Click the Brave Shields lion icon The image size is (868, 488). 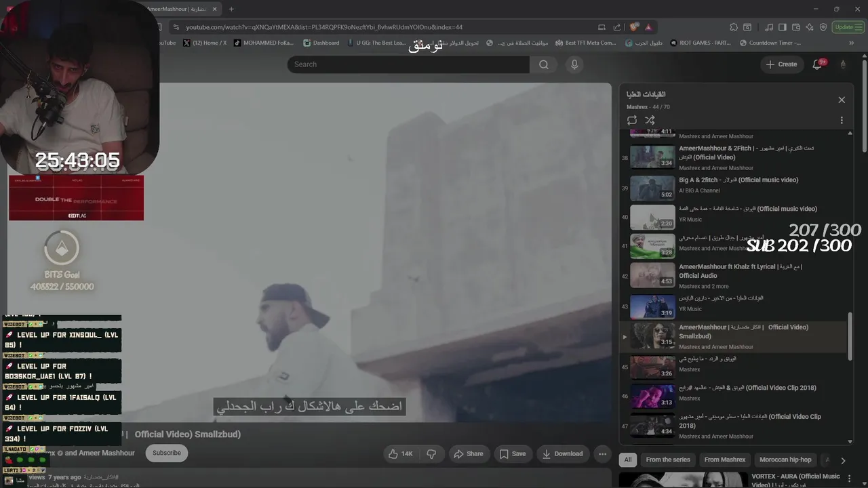point(633,27)
